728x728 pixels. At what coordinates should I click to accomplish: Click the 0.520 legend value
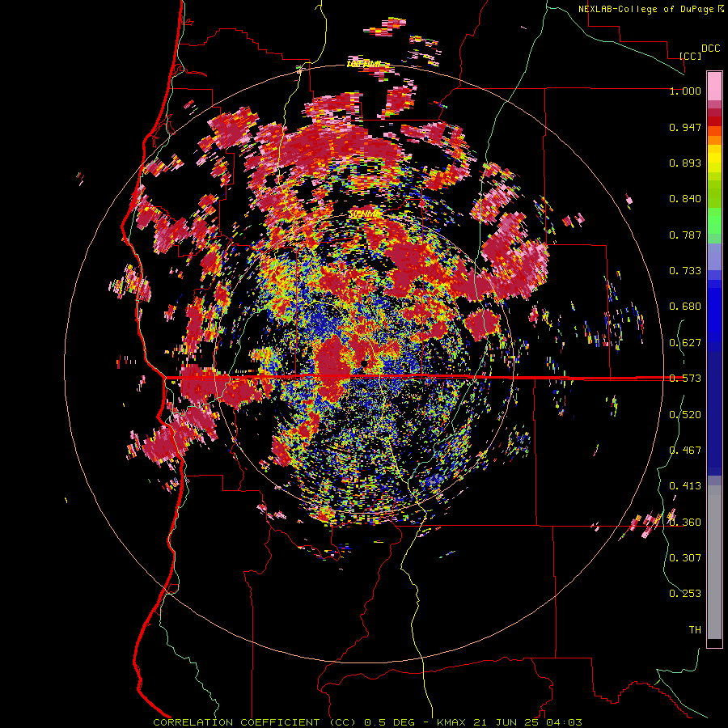pyautogui.click(x=685, y=415)
